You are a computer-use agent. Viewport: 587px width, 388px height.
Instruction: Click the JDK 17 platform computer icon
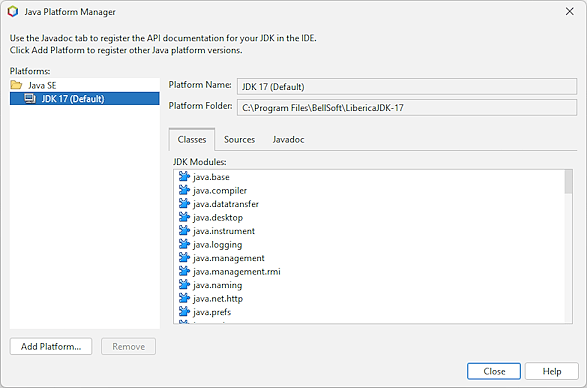[30, 98]
